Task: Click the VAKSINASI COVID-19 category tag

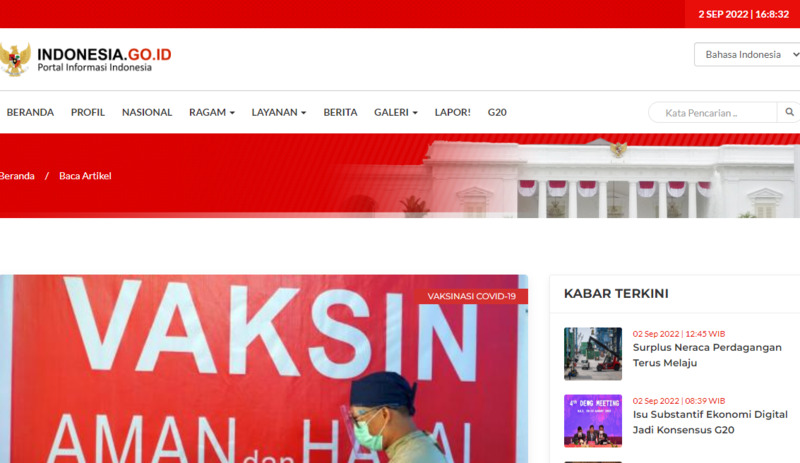Action: pyautogui.click(x=472, y=296)
